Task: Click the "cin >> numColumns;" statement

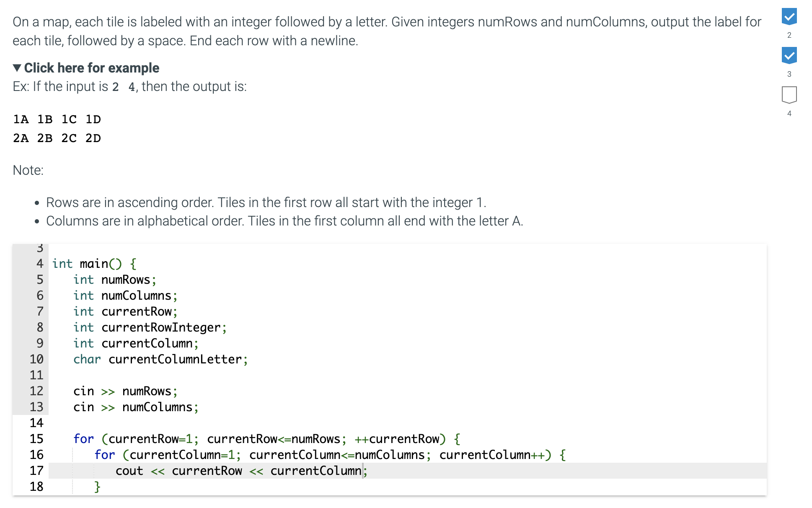Action: tap(136, 407)
